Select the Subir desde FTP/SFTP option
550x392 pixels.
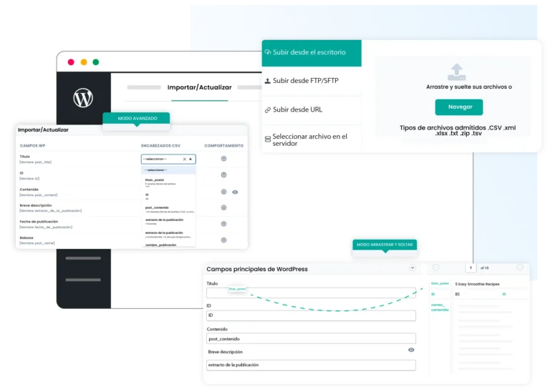(x=312, y=81)
